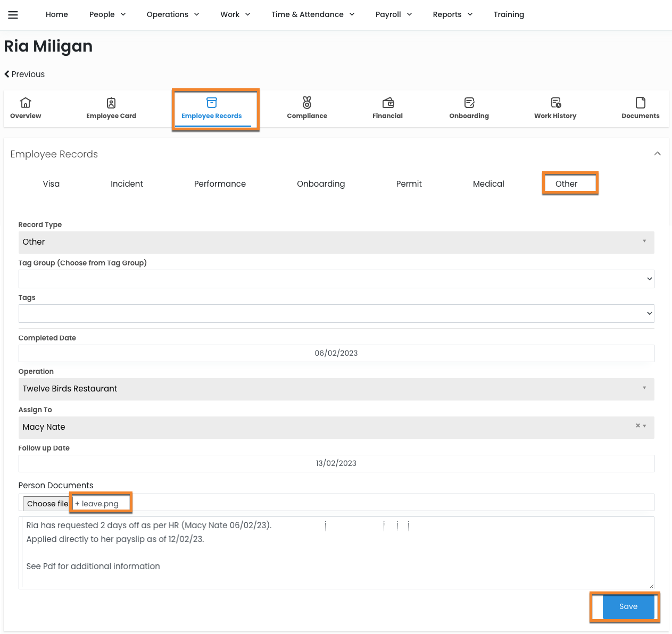Switch to the Incident records tab
The height and width of the screenshot is (634, 672).
[x=127, y=184]
